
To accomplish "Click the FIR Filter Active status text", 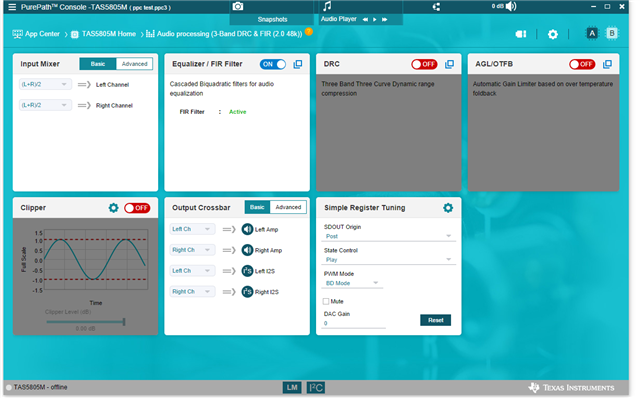I will click(238, 112).
